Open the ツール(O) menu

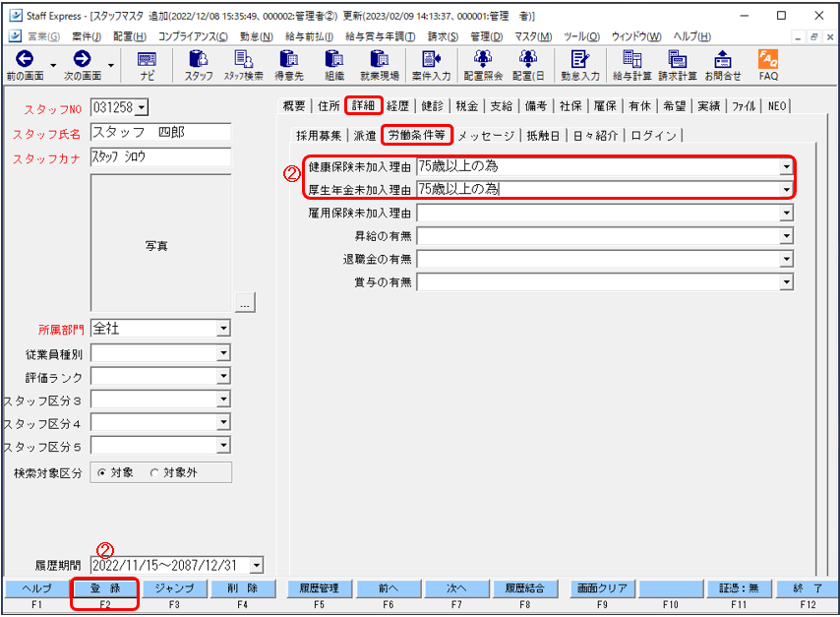coord(581,36)
